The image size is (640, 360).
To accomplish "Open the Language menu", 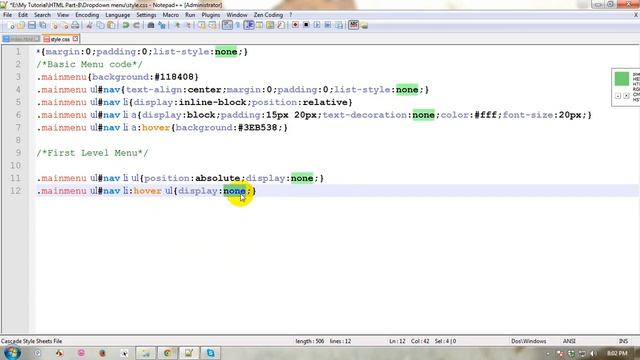I will tap(118, 15).
